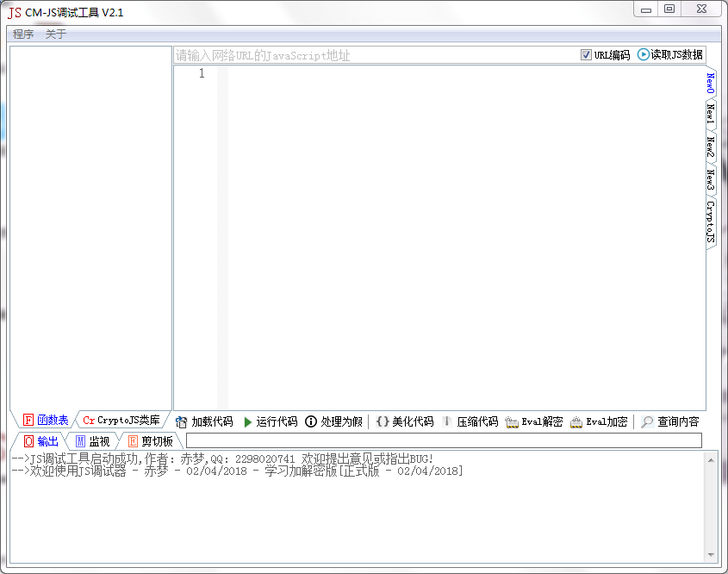This screenshot has width=728, height=574.
Task: Click the JS调试工具启动成功 output line
Action: [x=222, y=459]
